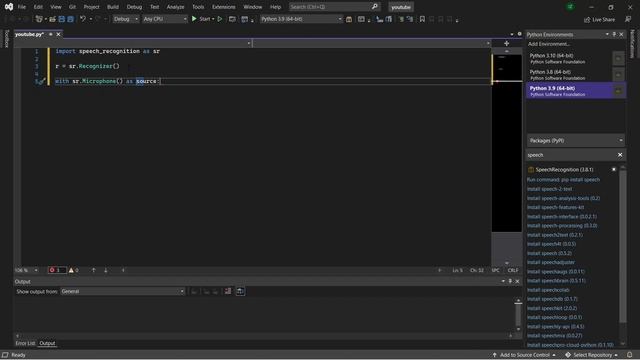Close the Output panel
Image resolution: width=640 pixels, height=360 pixels.
click(x=517, y=282)
